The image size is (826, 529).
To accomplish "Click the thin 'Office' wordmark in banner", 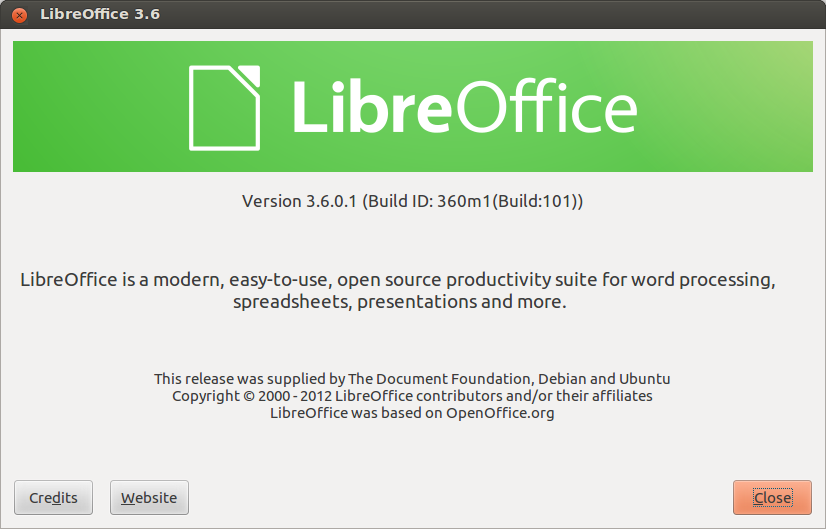I will [547, 105].
